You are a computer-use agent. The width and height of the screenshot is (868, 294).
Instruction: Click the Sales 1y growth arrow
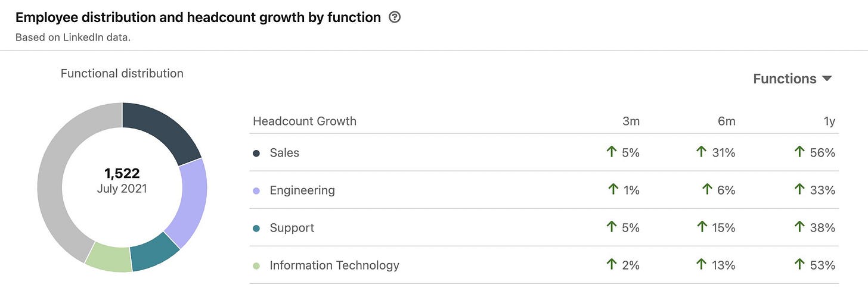[799, 152]
